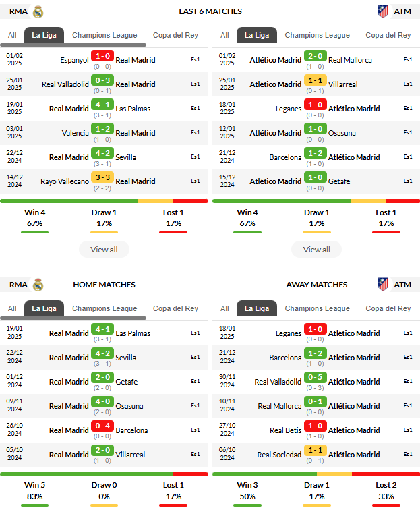420x512 pixels.
Task: Click the Atlético crest beside Away Matches
Action: 383,285
